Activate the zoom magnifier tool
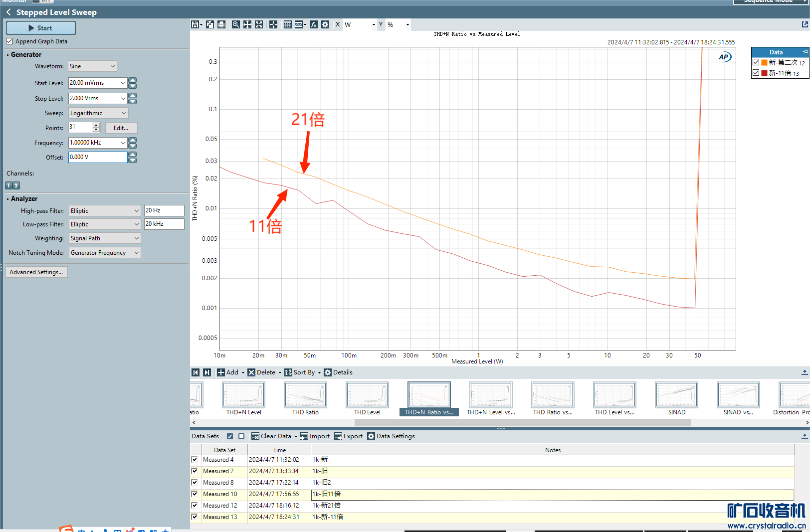The image size is (810, 532). click(x=235, y=24)
